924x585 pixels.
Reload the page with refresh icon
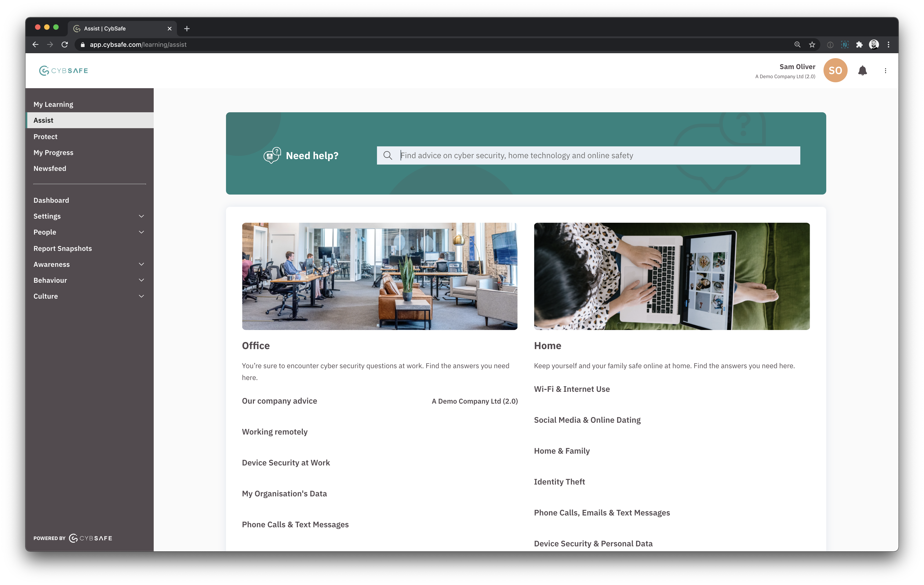pos(65,45)
